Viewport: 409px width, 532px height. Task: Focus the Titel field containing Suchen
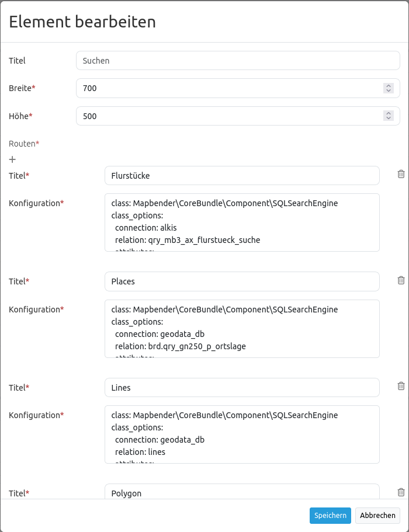tap(238, 61)
